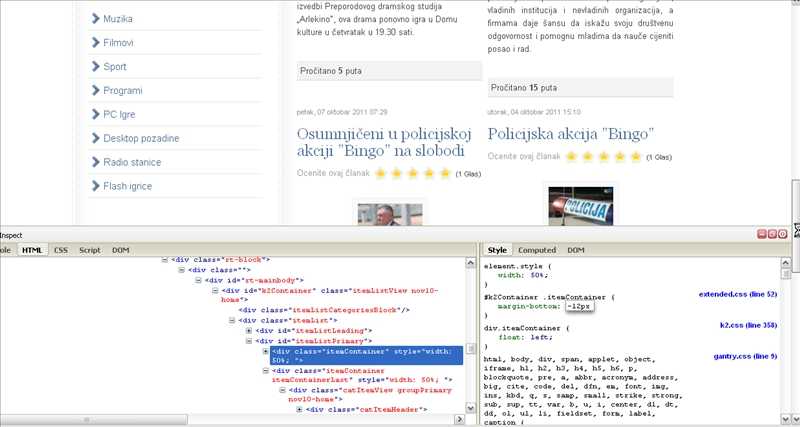Rate 'Policijska akcija "Bingo"' article one star
The width and height of the screenshot is (800, 427).
pos(571,157)
